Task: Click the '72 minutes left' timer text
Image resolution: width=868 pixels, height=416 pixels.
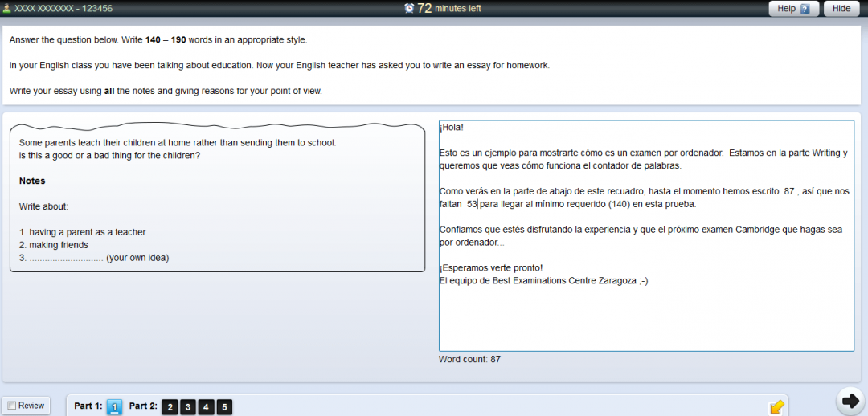Action: [449, 9]
